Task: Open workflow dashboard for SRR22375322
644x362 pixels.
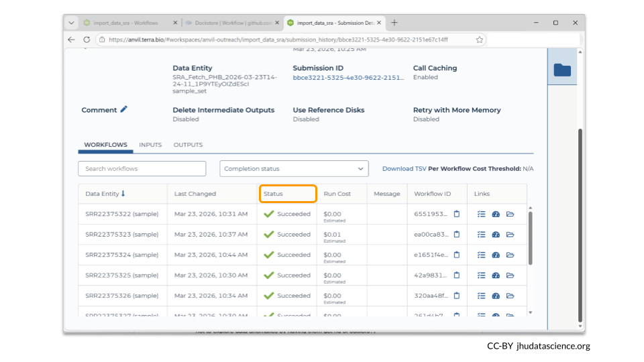Action: [496, 215]
